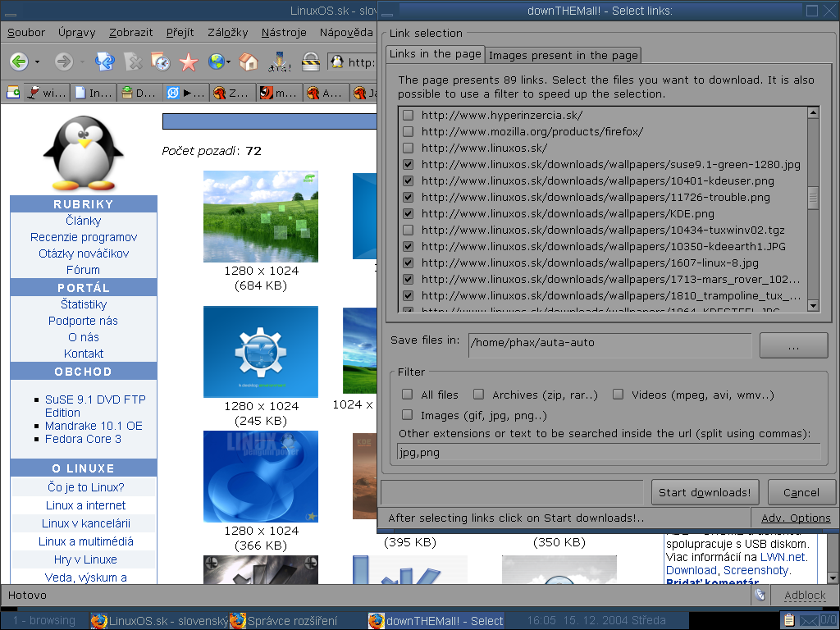Open the Zobrazit menu
The image size is (840, 630).
(130, 33)
